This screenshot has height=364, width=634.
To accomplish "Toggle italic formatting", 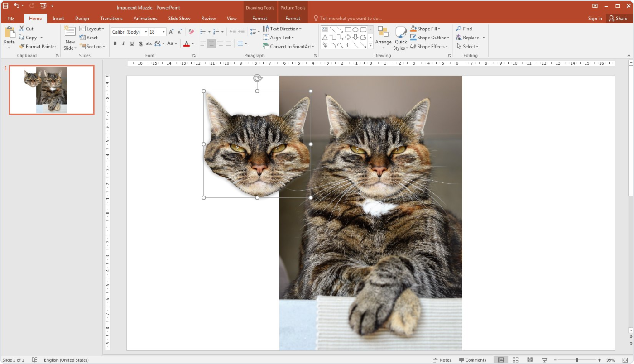I will [123, 43].
